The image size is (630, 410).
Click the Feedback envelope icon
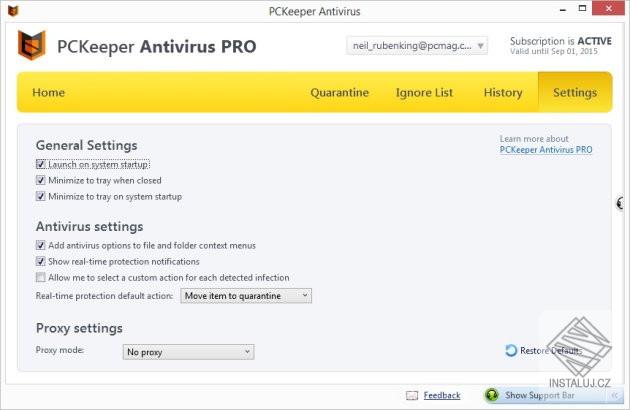click(412, 396)
